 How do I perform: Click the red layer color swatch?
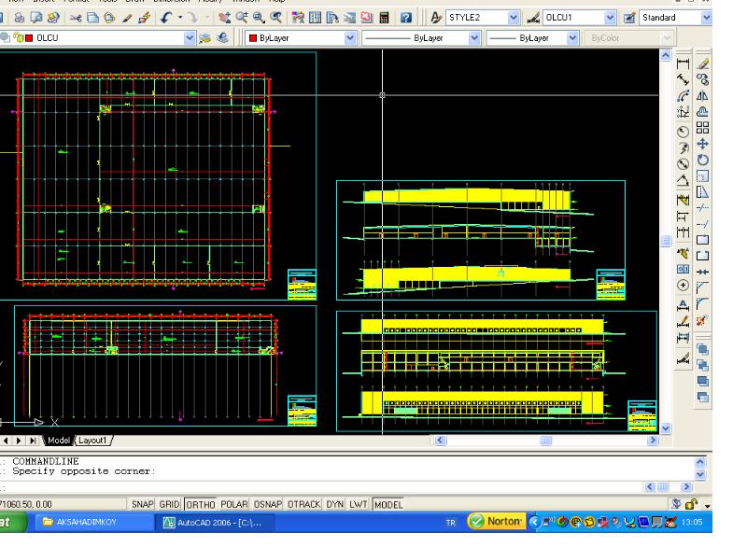[x=29, y=38]
